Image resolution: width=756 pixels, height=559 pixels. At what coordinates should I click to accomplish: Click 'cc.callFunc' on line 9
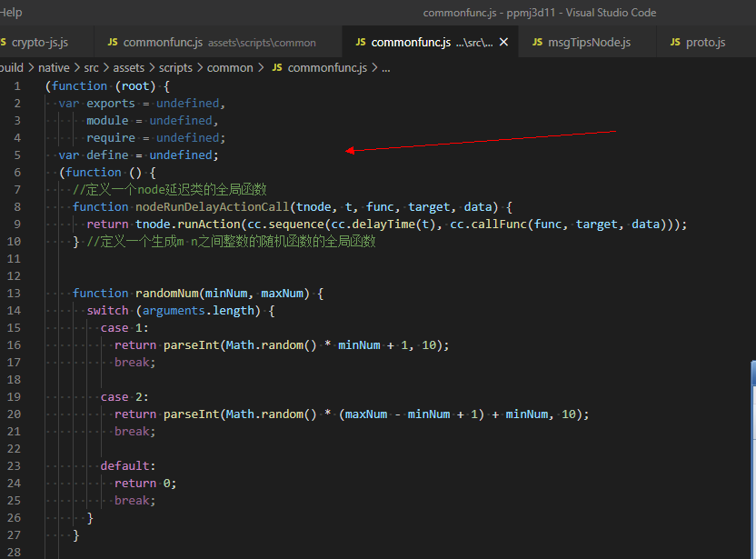[489, 225]
